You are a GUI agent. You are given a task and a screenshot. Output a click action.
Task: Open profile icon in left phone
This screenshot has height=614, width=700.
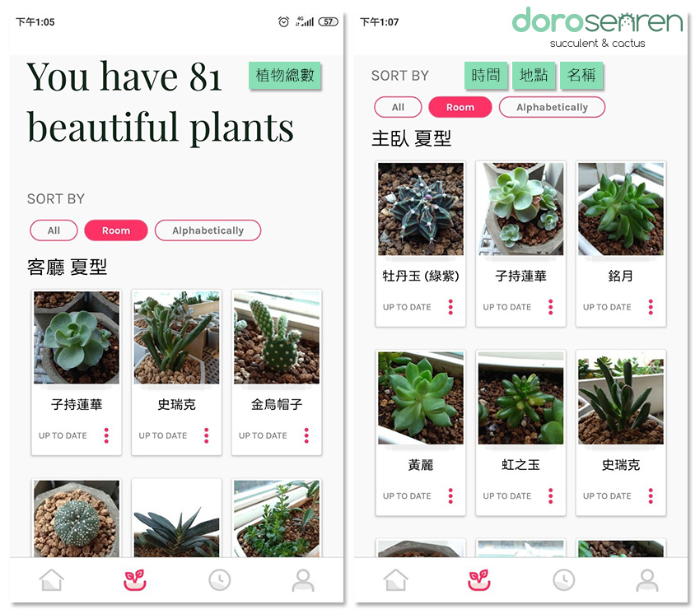(303, 580)
